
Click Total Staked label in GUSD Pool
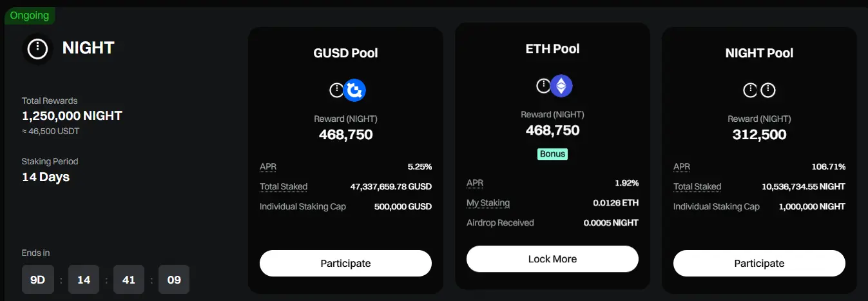coord(284,187)
